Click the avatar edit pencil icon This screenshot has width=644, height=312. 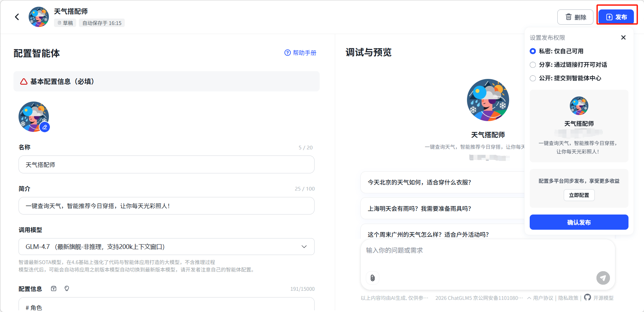tap(45, 127)
